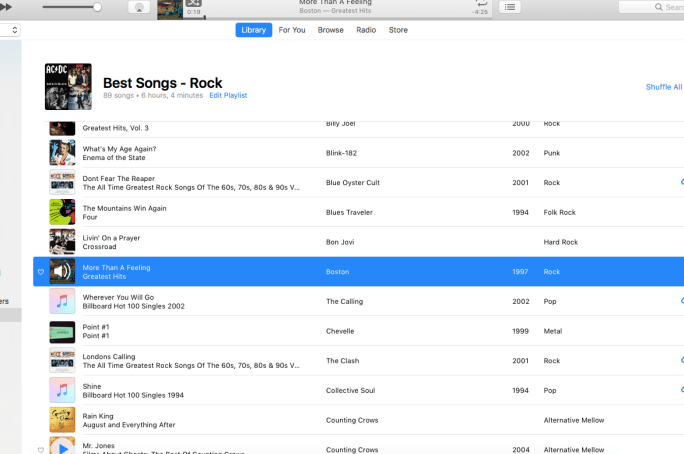Click the fast-forward playback button

[x=6, y=6]
